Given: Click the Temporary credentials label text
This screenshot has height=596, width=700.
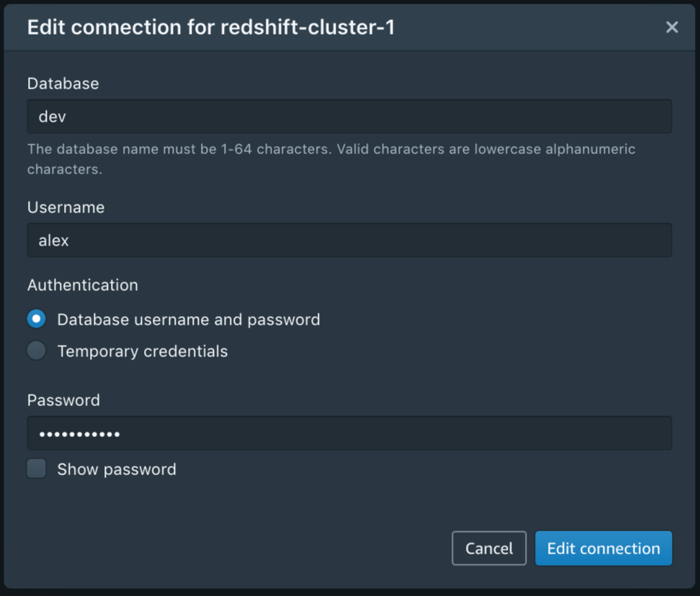Looking at the screenshot, I should 143,351.
